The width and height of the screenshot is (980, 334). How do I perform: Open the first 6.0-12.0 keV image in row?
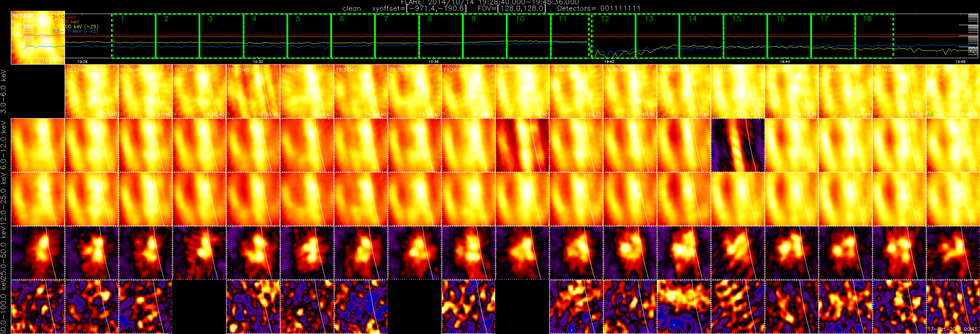tap(38, 145)
